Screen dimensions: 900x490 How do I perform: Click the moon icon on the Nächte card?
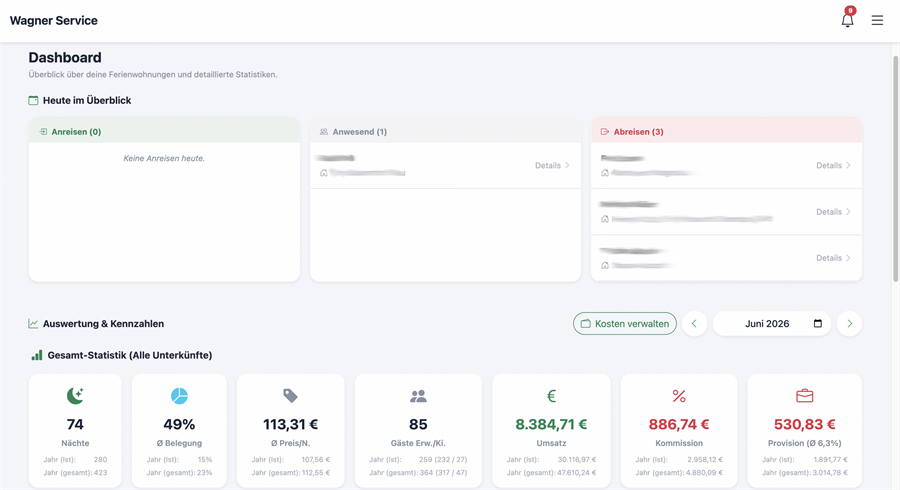pos(75,395)
